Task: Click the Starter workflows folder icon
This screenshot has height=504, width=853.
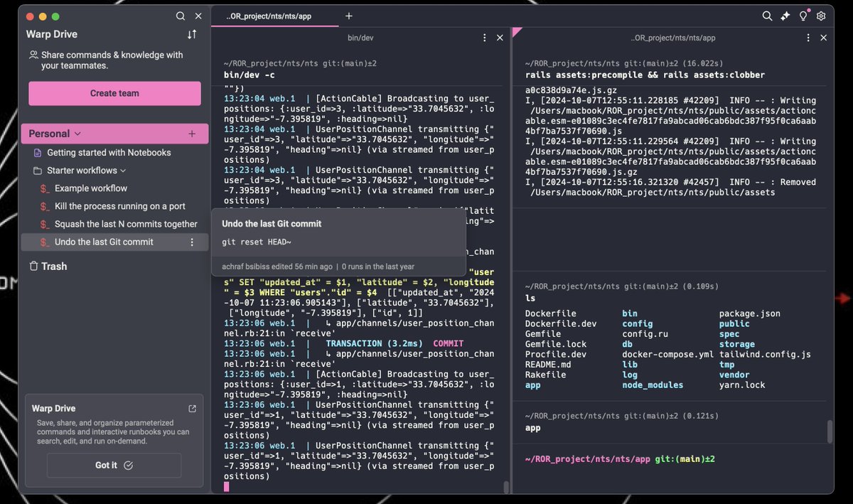Action: click(x=38, y=171)
